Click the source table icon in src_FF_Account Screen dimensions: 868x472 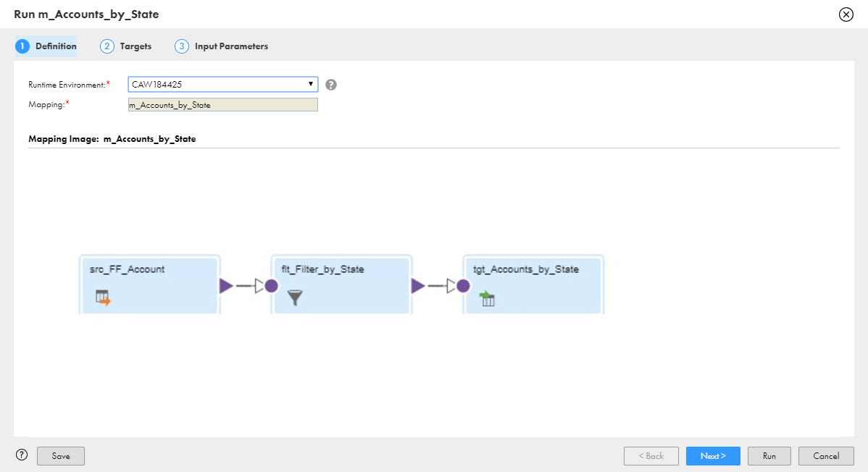103,298
